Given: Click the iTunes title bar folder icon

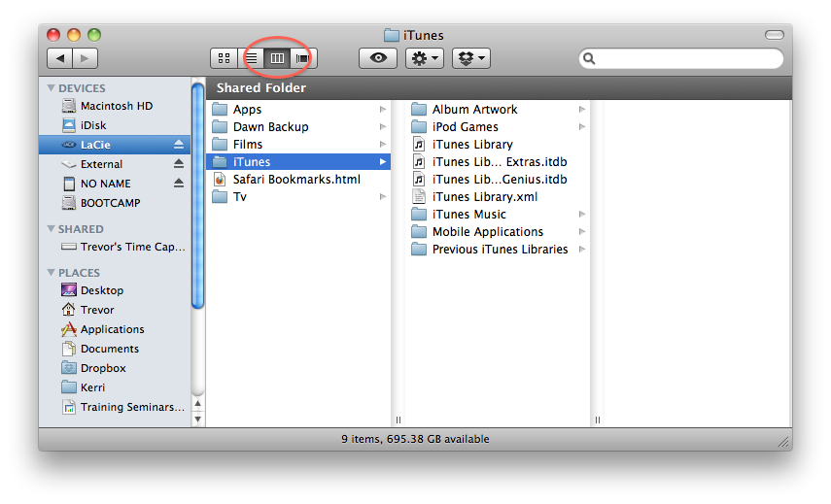Looking at the screenshot, I should click(x=391, y=35).
